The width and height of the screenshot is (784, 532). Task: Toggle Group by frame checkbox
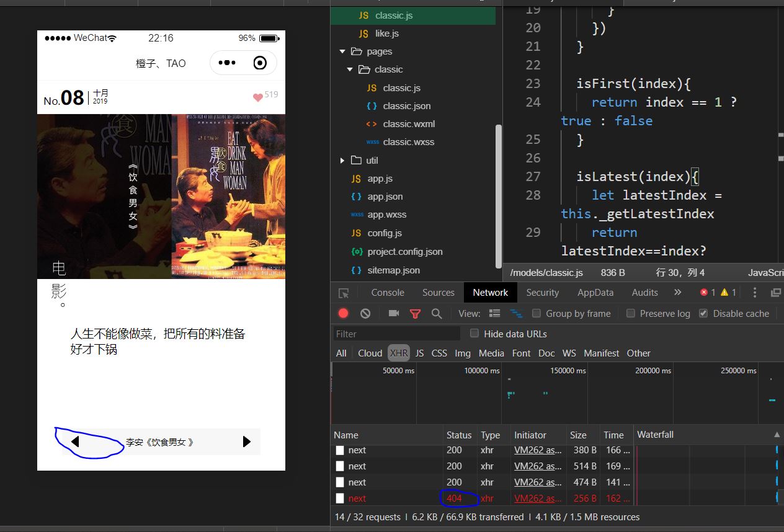(537, 313)
